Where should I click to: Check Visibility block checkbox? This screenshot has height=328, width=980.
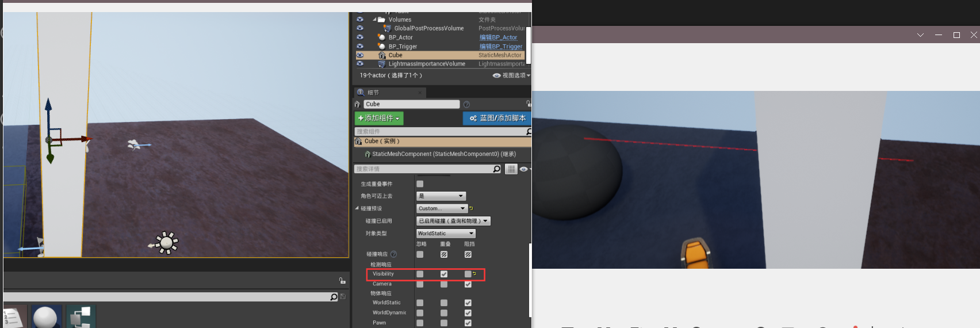tap(468, 274)
